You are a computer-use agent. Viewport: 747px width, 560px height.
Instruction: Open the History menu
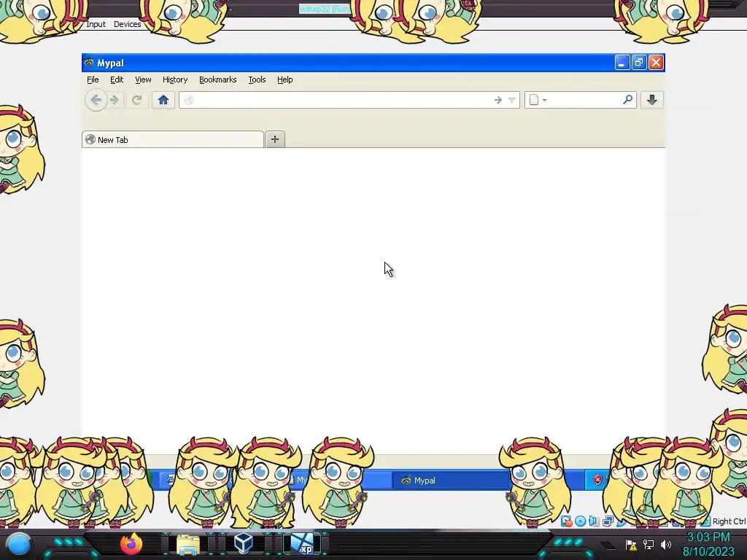point(175,79)
